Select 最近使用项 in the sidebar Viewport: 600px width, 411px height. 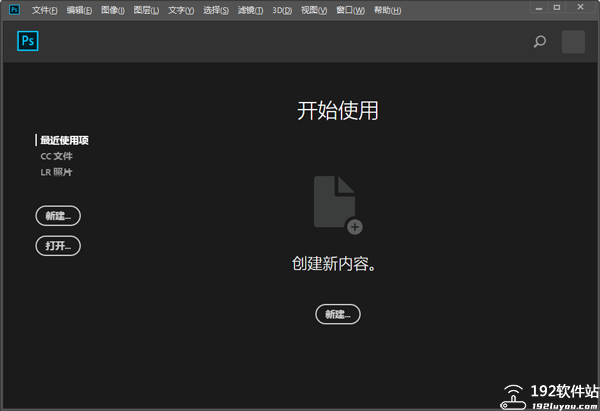tap(71, 140)
